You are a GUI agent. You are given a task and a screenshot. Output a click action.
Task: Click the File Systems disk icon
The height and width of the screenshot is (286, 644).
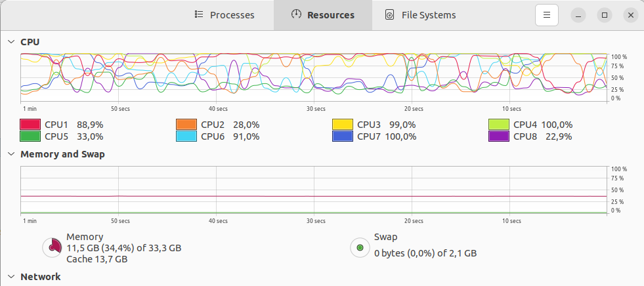(x=389, y=15)
